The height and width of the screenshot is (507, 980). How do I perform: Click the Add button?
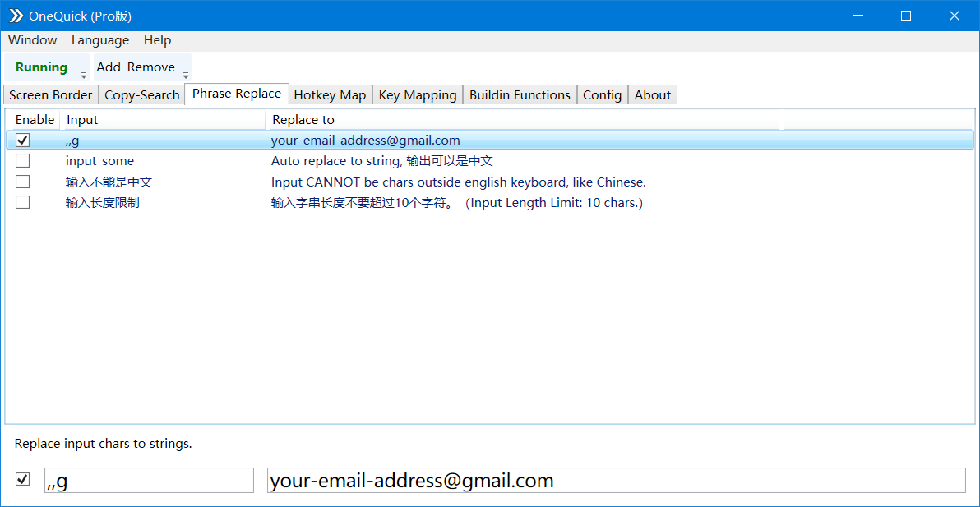108,67
